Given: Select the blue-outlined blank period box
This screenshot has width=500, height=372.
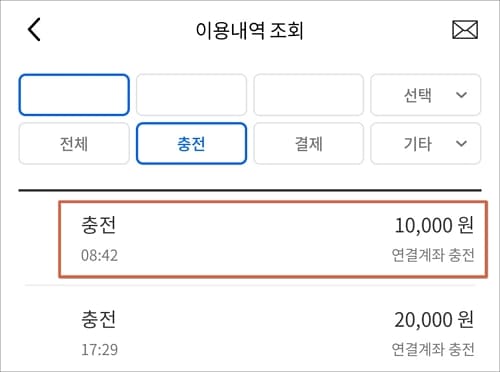Looking at the screenshot, I should [74, 95].
